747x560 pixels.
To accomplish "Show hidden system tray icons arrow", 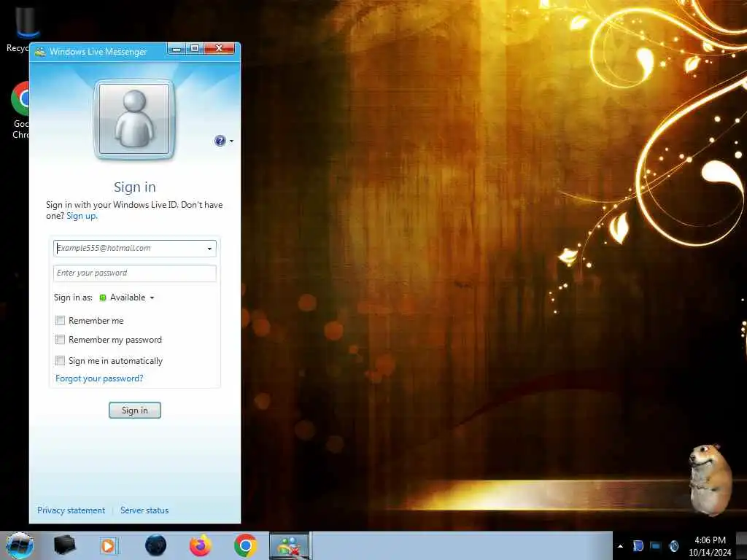I will pyautogui.click(x=620, y=546).
